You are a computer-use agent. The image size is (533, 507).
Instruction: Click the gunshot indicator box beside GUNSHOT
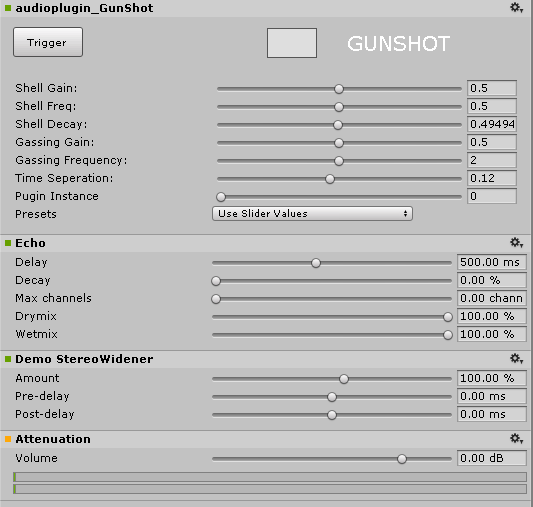(292, 43)
